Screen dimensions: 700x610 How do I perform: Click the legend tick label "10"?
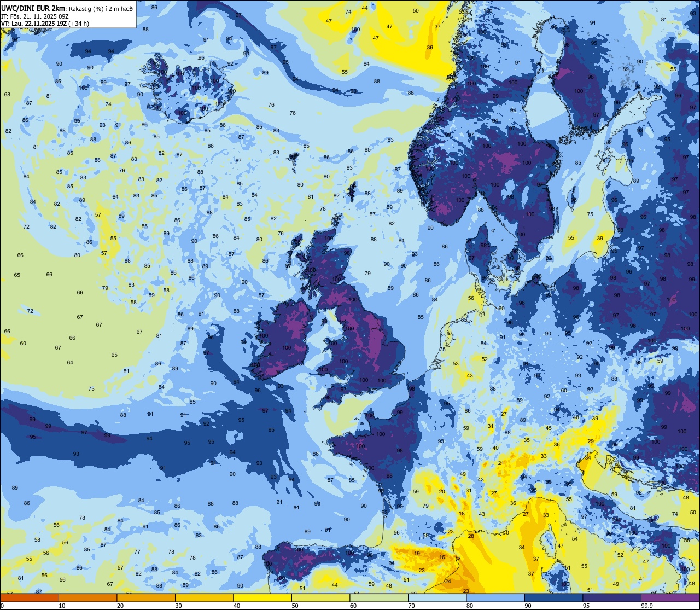click(x=62, y=606)
